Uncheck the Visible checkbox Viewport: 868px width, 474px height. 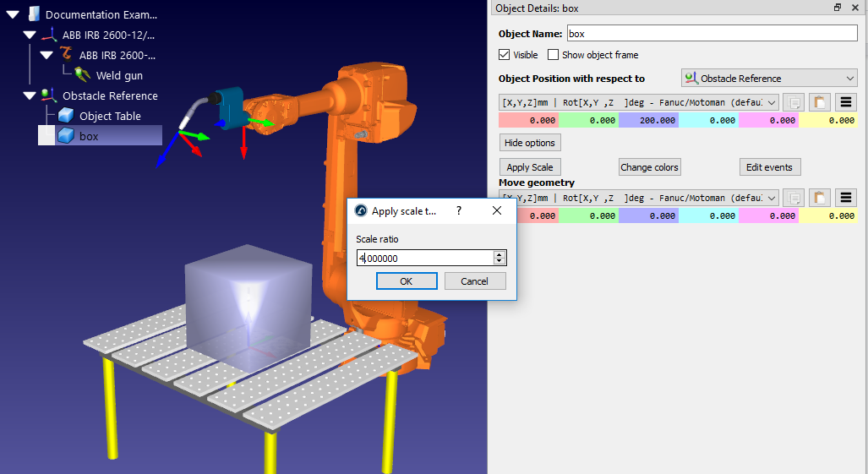point(505,55)
